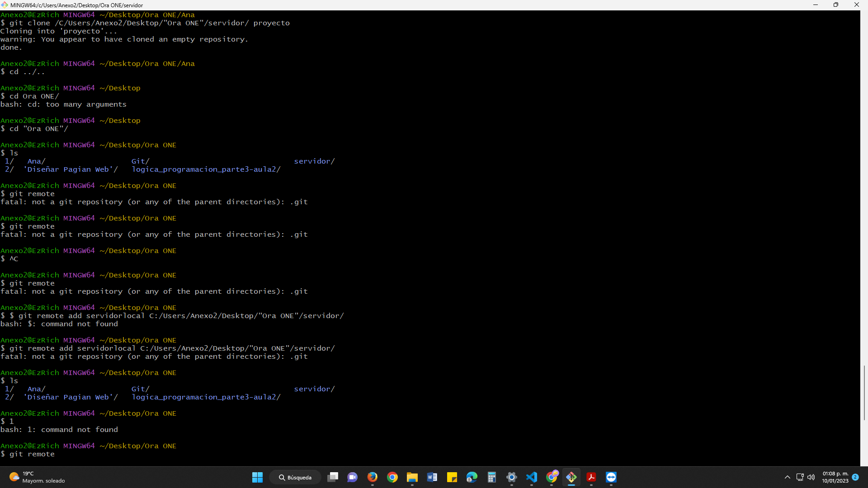The image size is (868, 488).
Task: Click the 'cd ../..' command
Action: [x=27, y=72]
